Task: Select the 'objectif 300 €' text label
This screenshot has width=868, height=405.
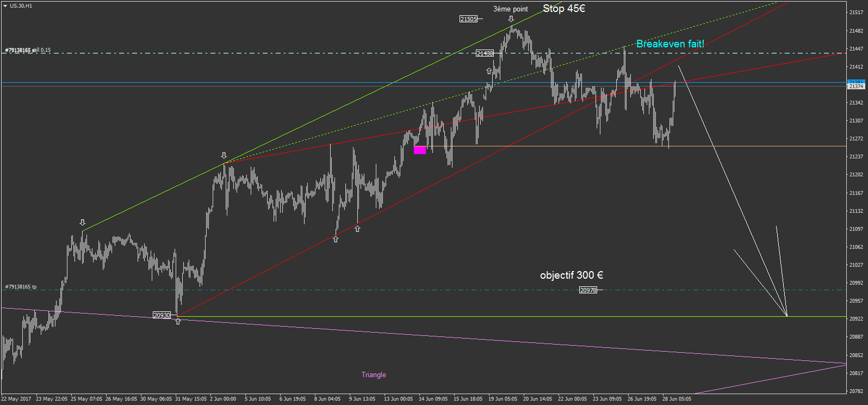Action: click(x=572, y=275)
